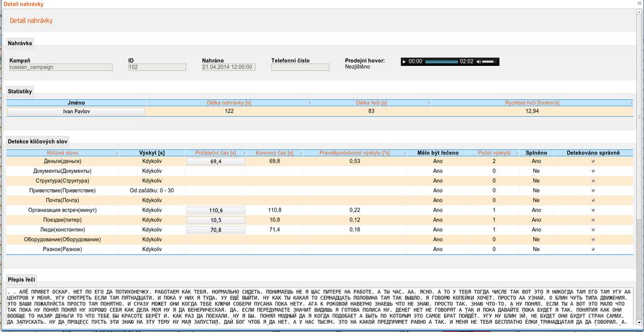
Task: Click the Kampaň field russian_campaign
Action: (x=61, y=67)
